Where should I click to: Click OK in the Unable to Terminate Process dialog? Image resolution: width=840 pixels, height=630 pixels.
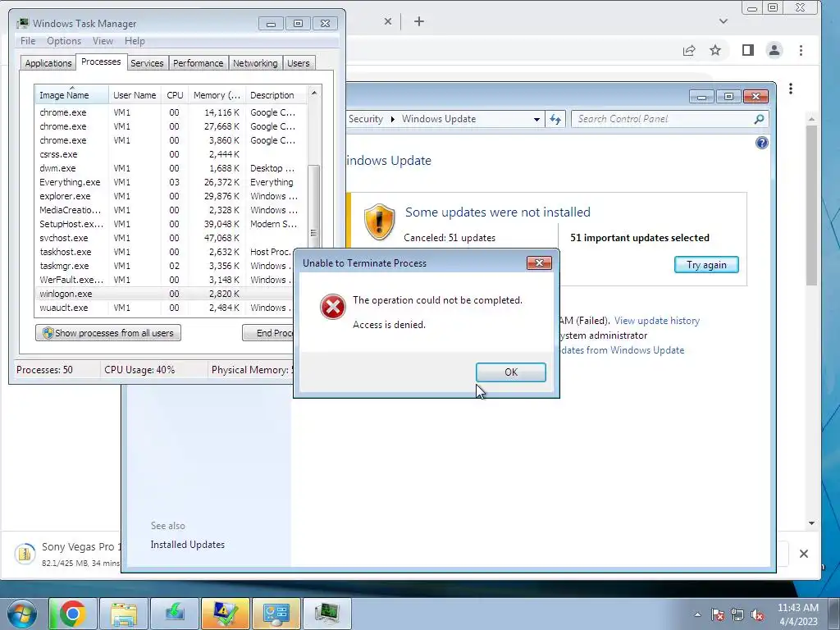(510, 372)
